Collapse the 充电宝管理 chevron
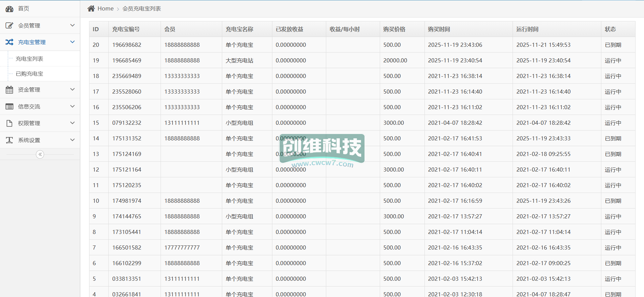This screenshot has width=644, height=297. coord(72,42)
